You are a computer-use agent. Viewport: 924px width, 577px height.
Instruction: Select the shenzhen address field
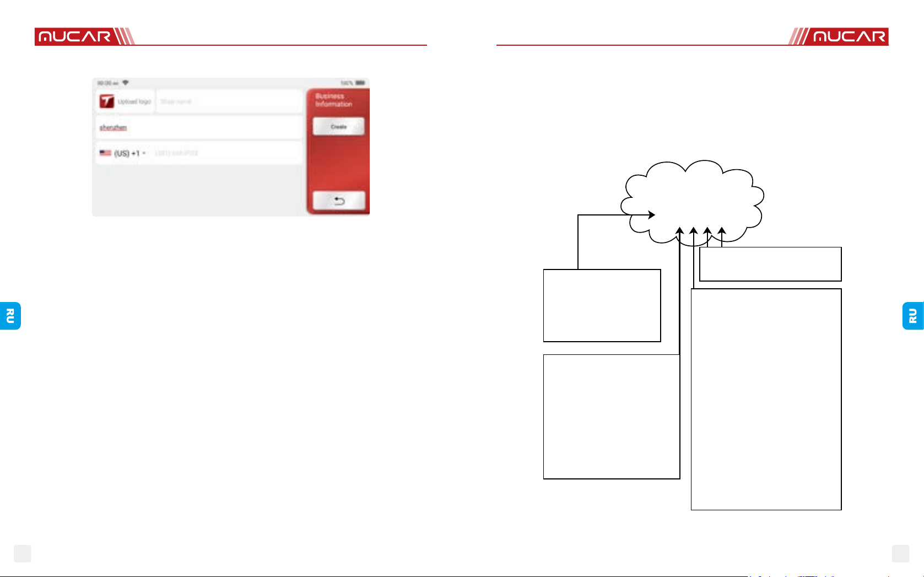199,127
